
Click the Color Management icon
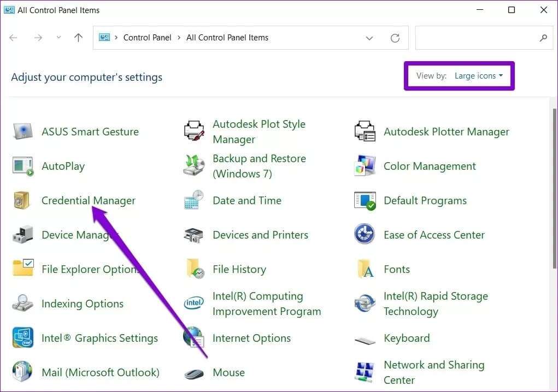365,165
